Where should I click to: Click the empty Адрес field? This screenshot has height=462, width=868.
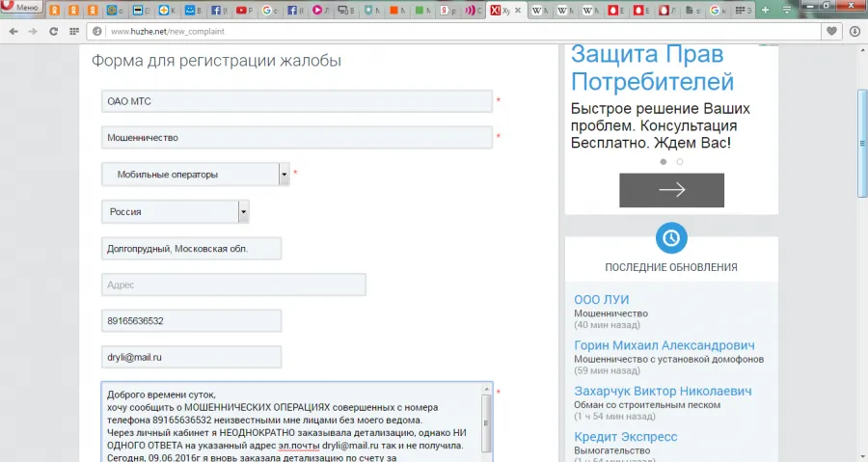[x=233, y=285]
